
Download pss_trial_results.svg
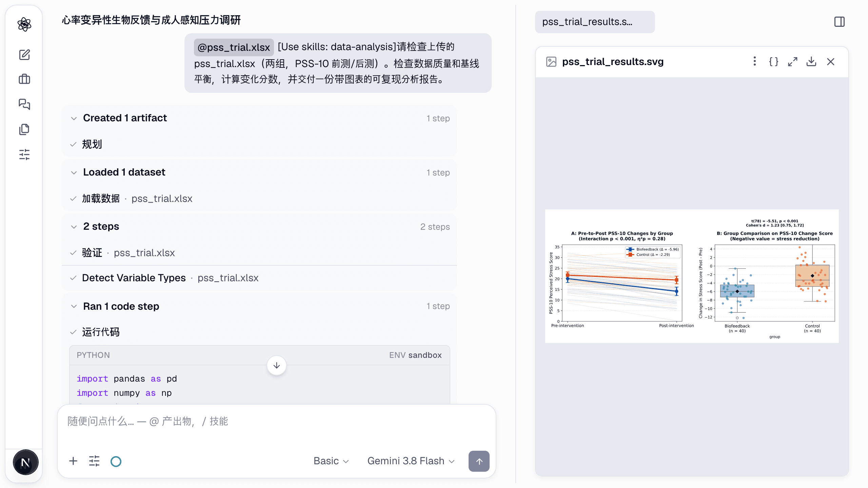pyautogui.click(x=811, y=62)
